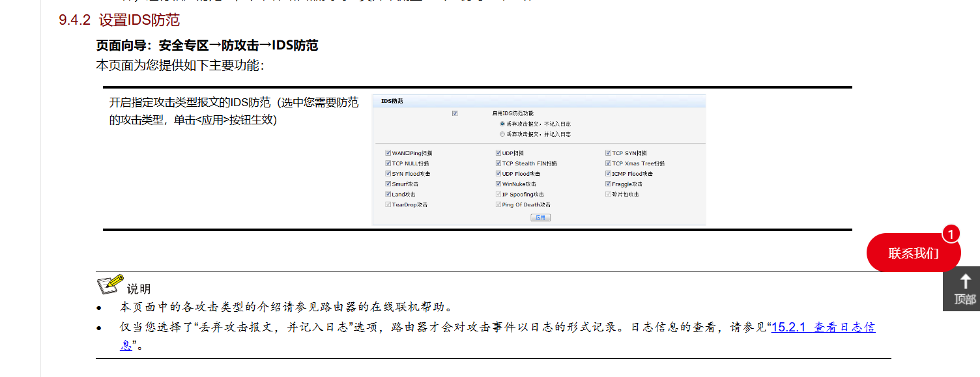
Task: Click the red notification badge showing 1
Action: pos(951,234)
